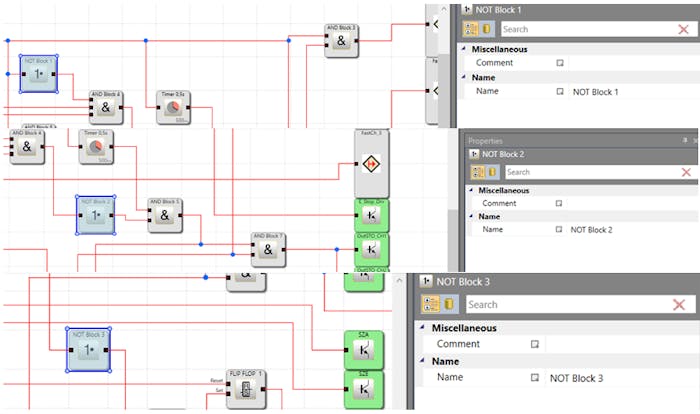Image resolution: width=700 pixels, height=414 pixels.
Task: Select the green OutSTO_Ch1 output block
Action: pyautogui.click(x=371, y=249)
